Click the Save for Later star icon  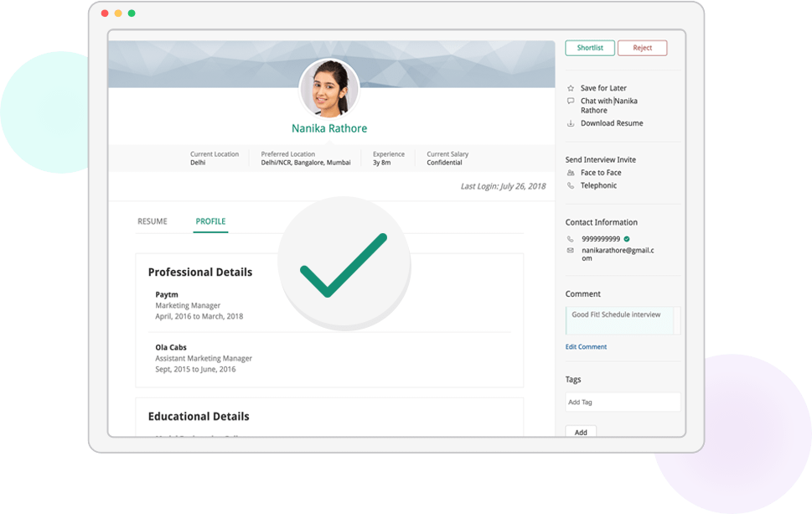(x=571, y=88)
